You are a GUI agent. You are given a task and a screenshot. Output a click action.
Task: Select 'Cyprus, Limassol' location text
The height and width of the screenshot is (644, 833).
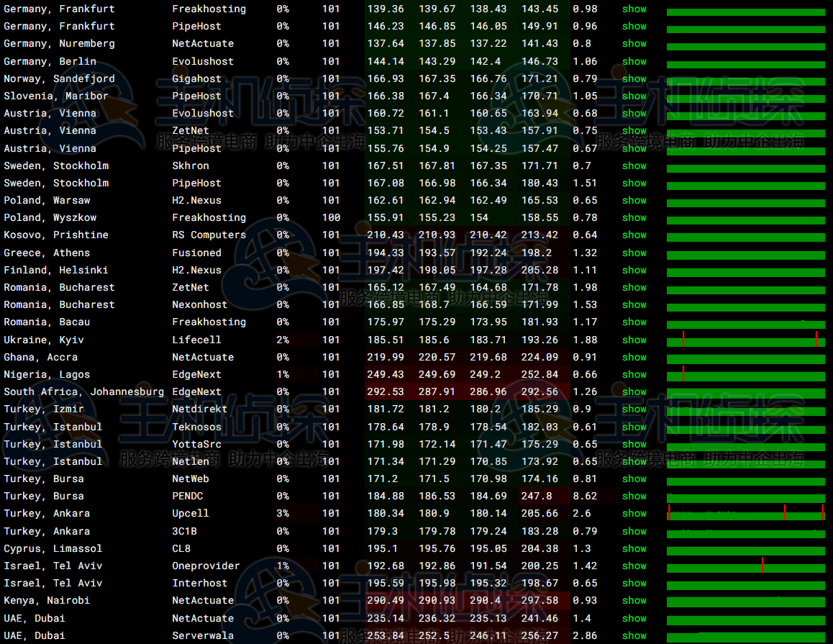(x=53, y=549)
